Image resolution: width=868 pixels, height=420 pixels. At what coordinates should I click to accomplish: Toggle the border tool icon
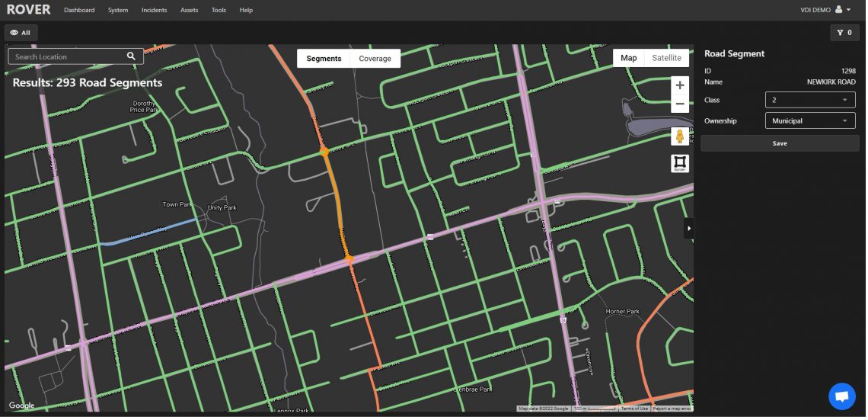[680, 163]
